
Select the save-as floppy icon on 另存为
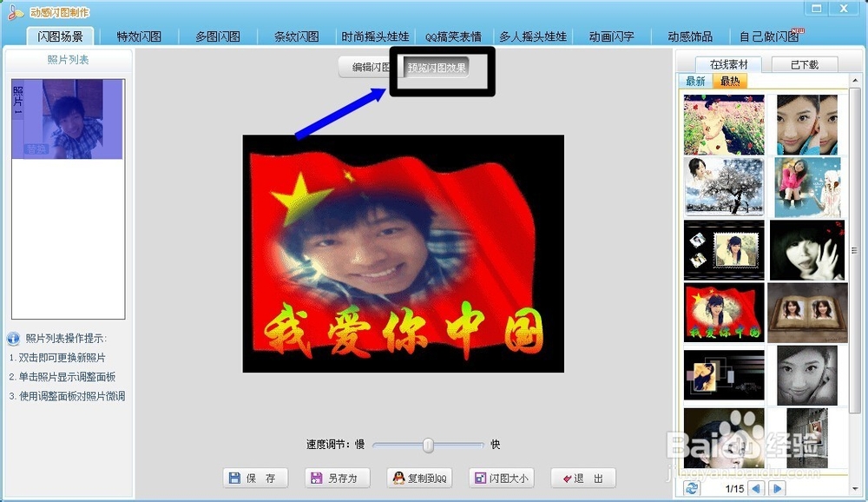click(x=315, y=477)
